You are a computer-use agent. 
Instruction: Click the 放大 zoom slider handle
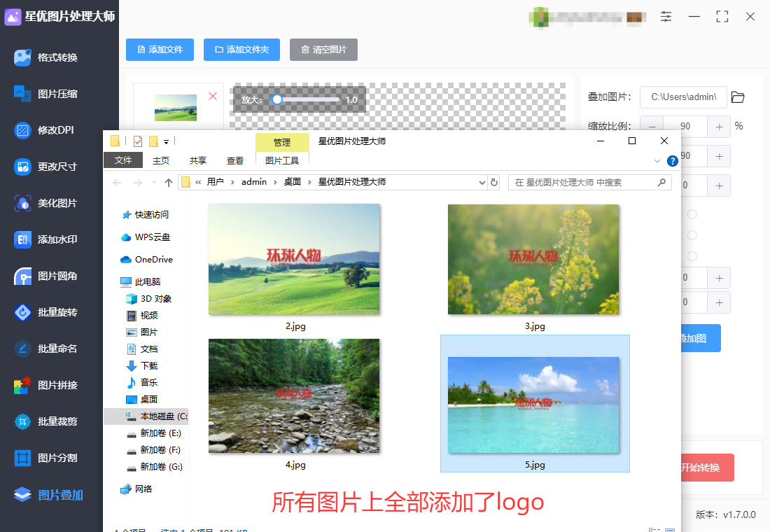[x=277, y=99]
